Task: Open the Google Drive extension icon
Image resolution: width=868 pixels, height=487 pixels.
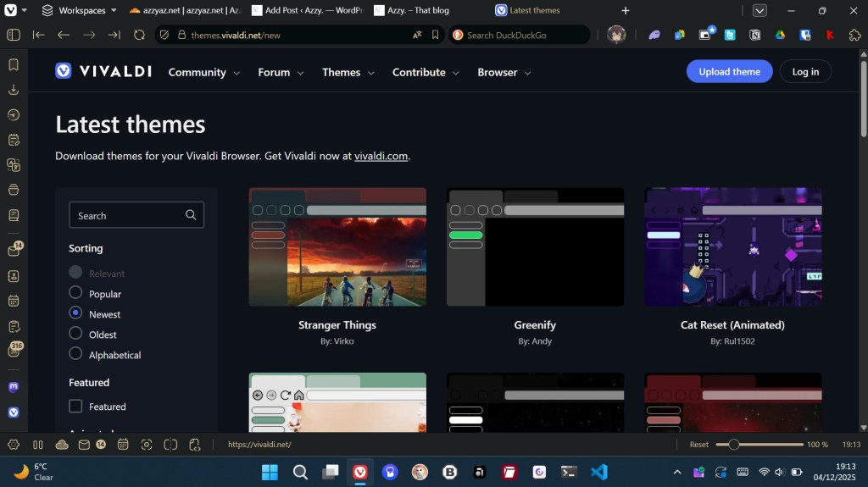Action: [780, 35]
